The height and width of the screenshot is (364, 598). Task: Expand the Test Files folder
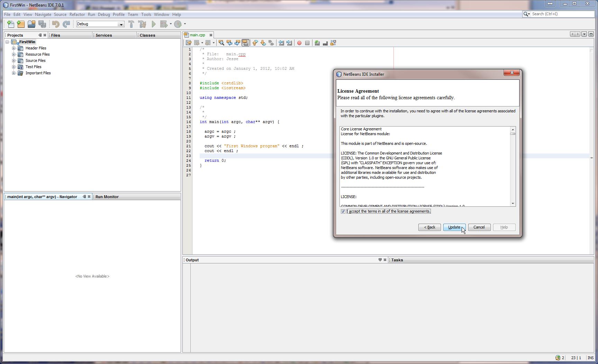click(x=13, y=67)
